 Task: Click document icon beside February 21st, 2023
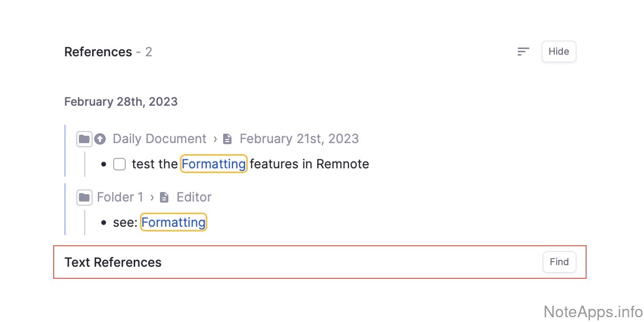click(227, 139)
